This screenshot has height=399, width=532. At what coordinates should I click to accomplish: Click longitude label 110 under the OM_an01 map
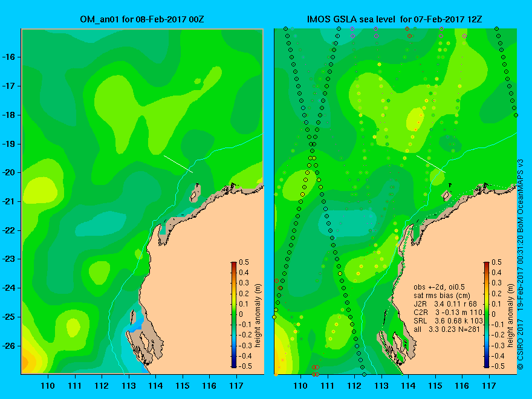pos(48,386)
